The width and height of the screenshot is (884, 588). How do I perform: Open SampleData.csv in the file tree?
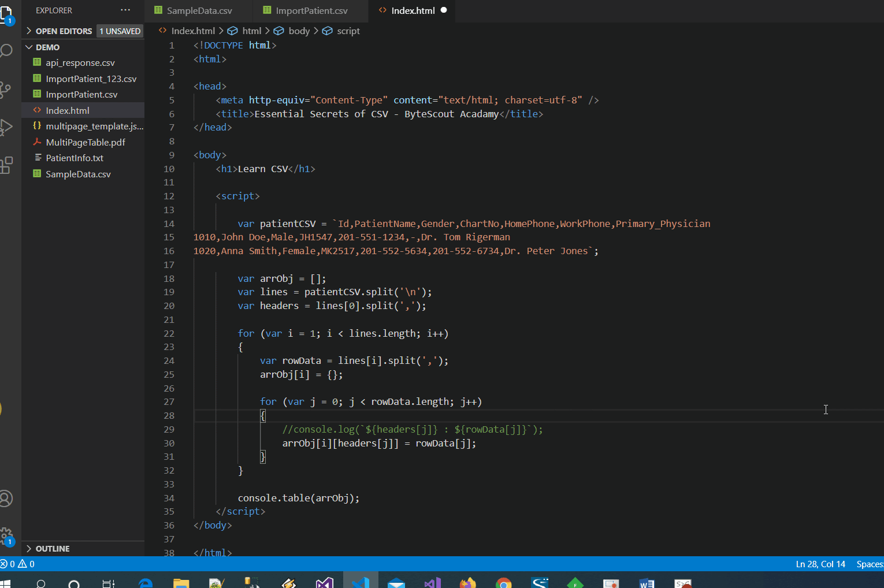78,174
